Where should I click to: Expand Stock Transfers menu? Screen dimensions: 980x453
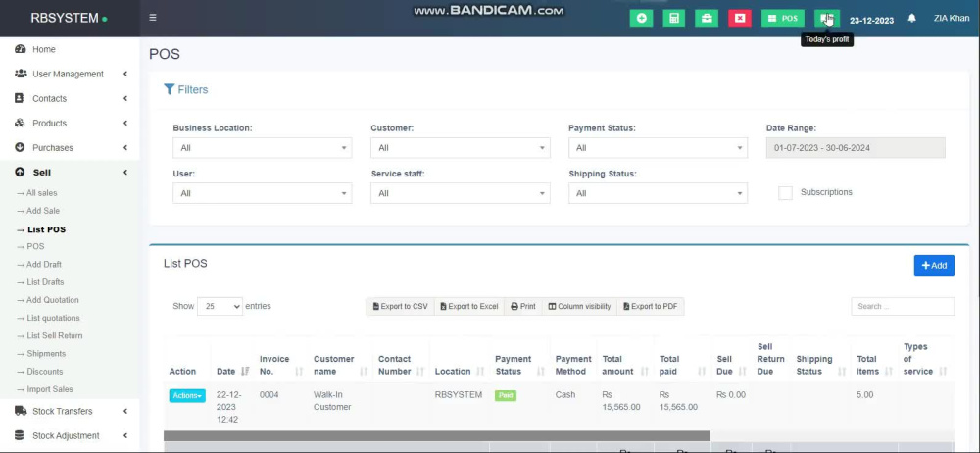70,411
